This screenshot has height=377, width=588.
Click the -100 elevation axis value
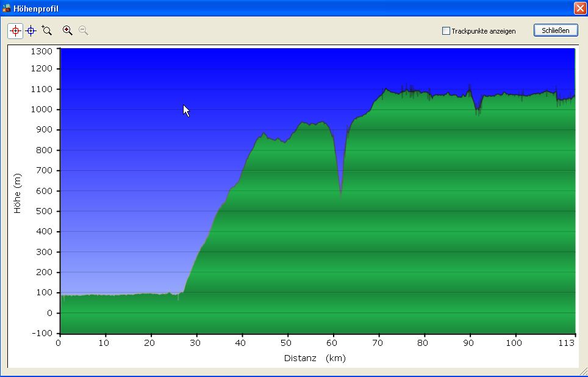[x=41, y=333]
